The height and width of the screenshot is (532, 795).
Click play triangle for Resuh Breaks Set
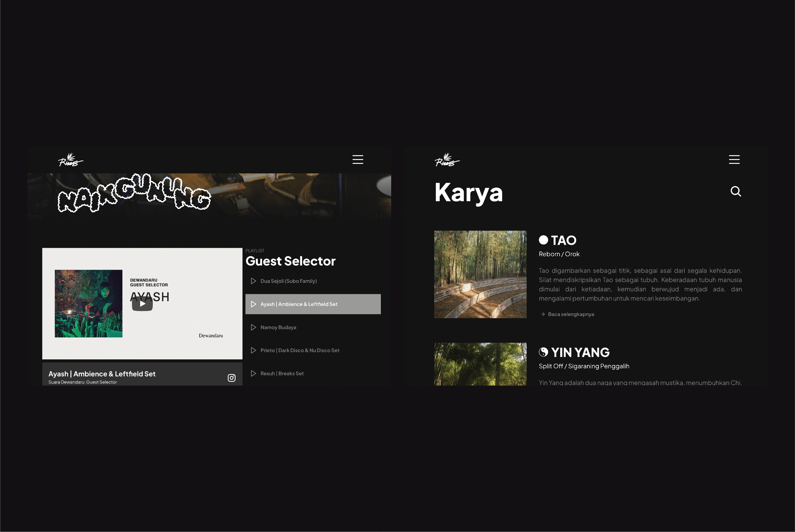[x=253, y=373]
